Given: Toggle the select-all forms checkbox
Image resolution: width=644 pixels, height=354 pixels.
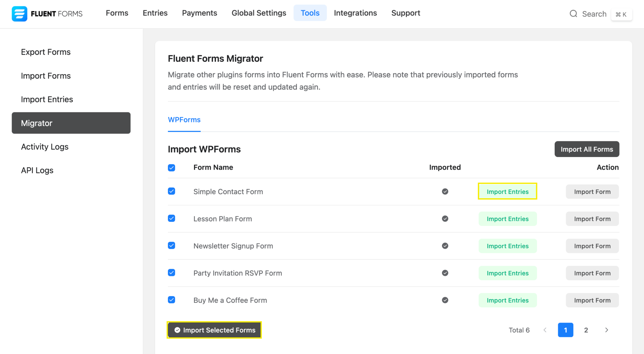Looking at the screenshot, I should (171, 168).
